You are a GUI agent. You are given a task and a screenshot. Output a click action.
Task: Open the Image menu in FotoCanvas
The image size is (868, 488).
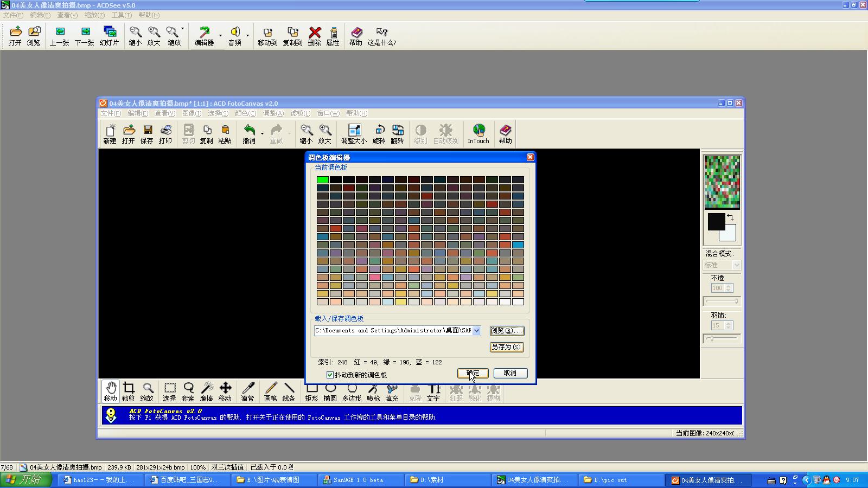192,113
